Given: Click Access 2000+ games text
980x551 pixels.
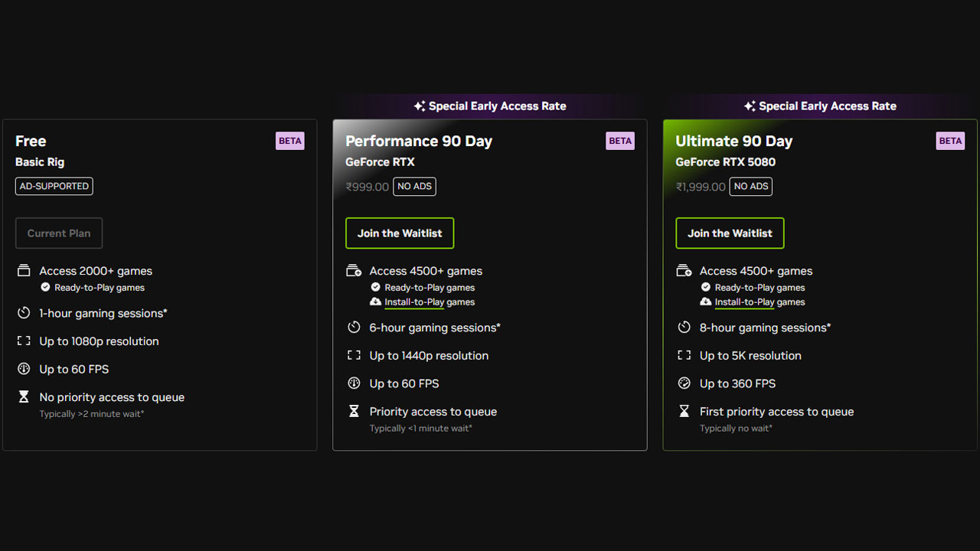Looking at the screenshot, I should click(x=96, y=271).
